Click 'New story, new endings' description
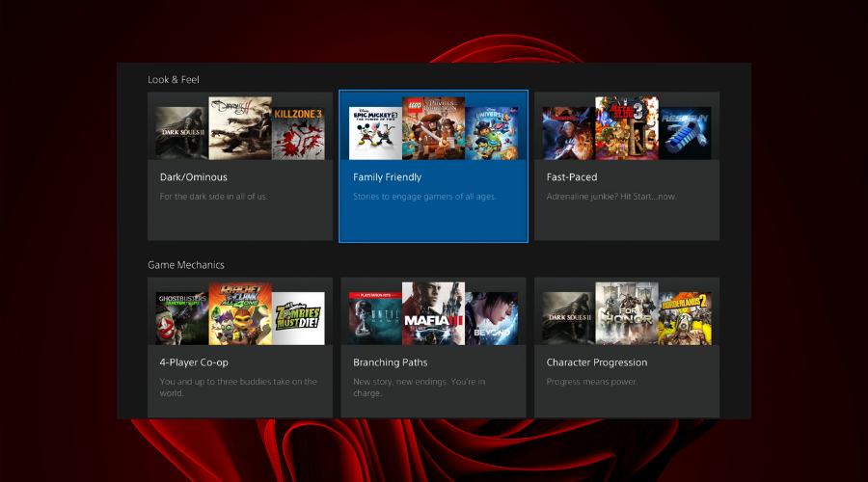Viewport: 868px width, 482px height. coord(420,388)
